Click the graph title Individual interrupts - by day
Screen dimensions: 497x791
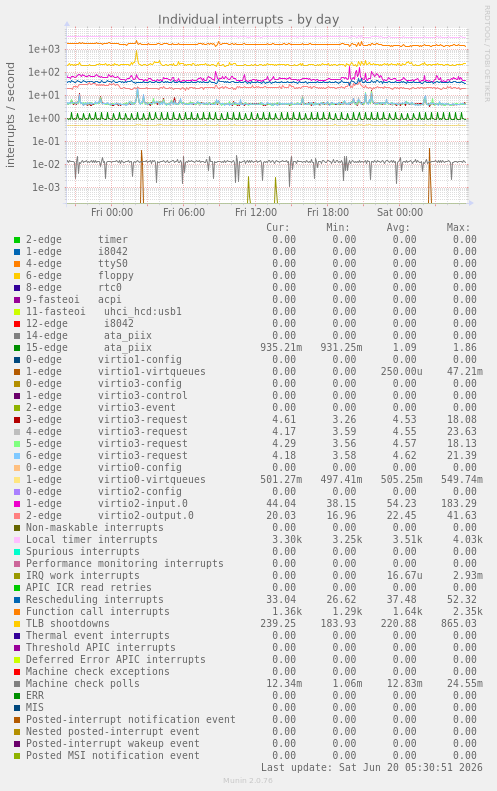(248, 20)
